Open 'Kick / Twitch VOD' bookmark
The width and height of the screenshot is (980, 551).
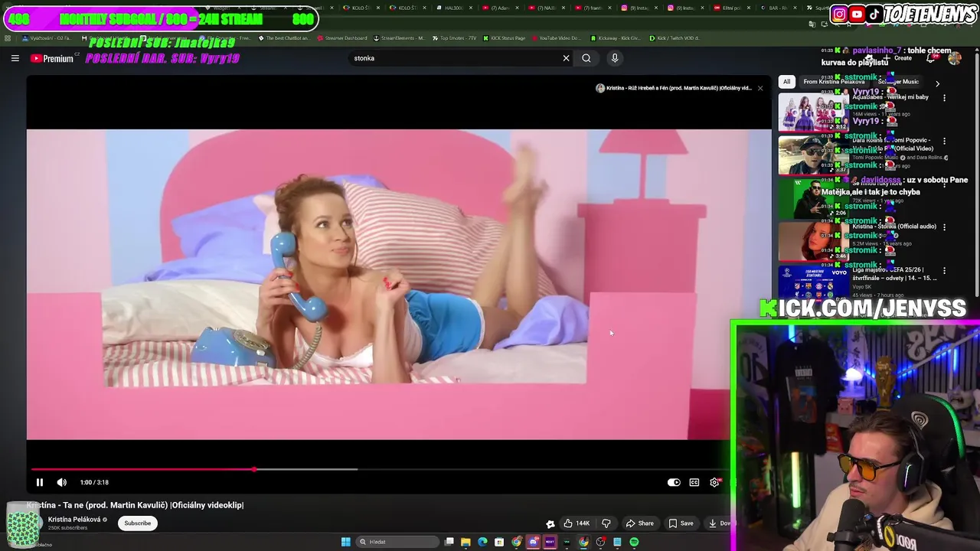[x=675, y=37]
